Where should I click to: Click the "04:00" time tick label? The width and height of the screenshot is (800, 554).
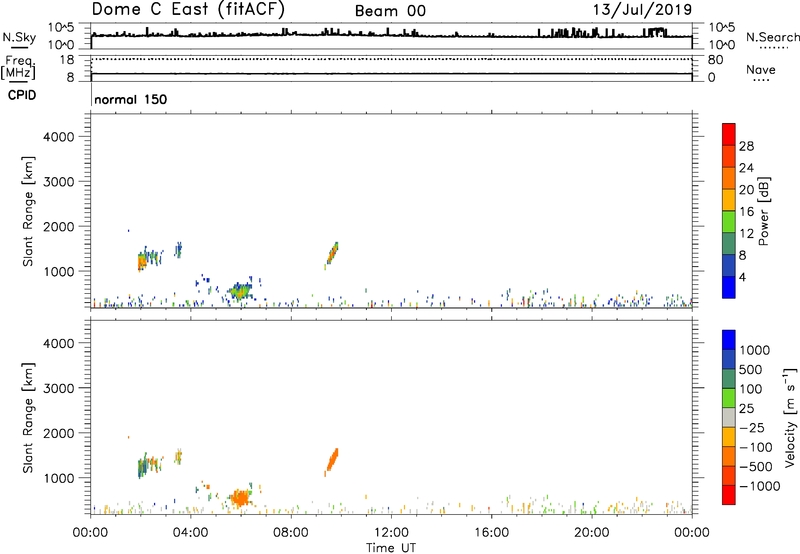191,533
